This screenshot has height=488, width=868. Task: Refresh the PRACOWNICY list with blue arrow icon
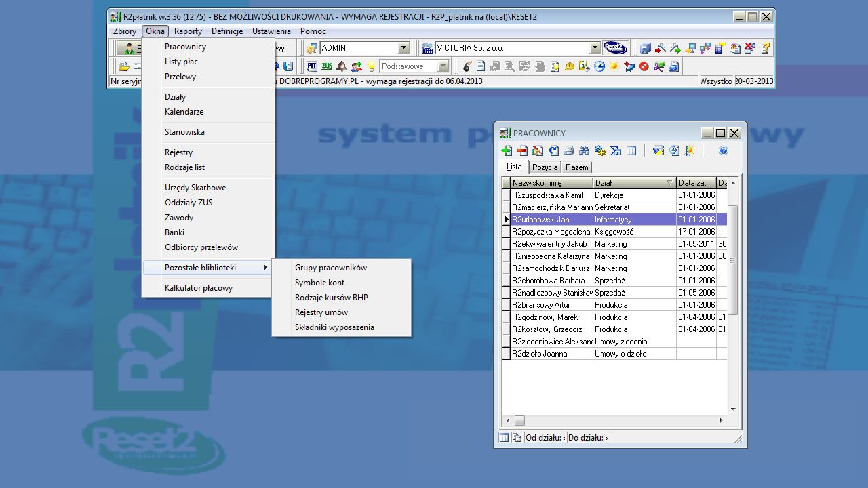[553, 150]
